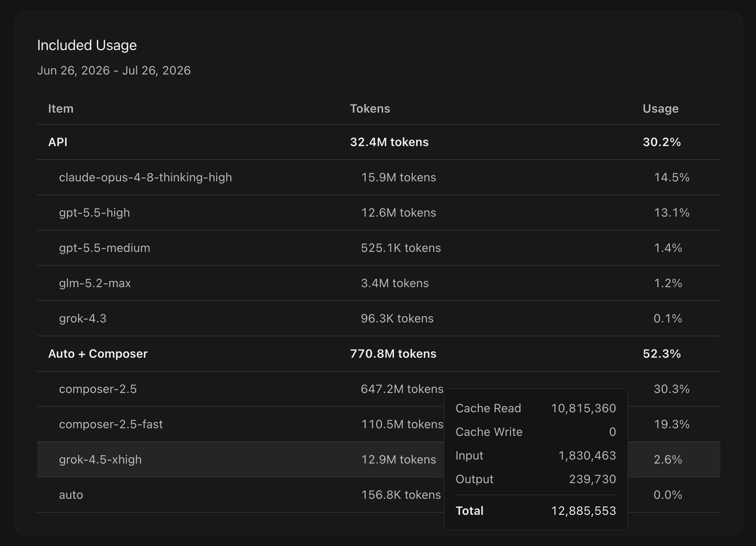756x546 pixels.
Task: Click the 14.5% usage value
Action: pyautogui.click(x=671, y=177)
